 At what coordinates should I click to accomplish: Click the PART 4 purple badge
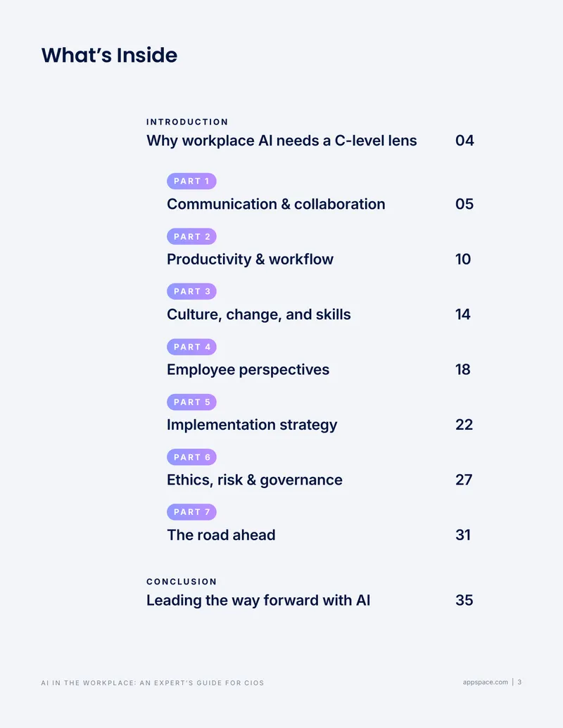[x=191, y=347]
